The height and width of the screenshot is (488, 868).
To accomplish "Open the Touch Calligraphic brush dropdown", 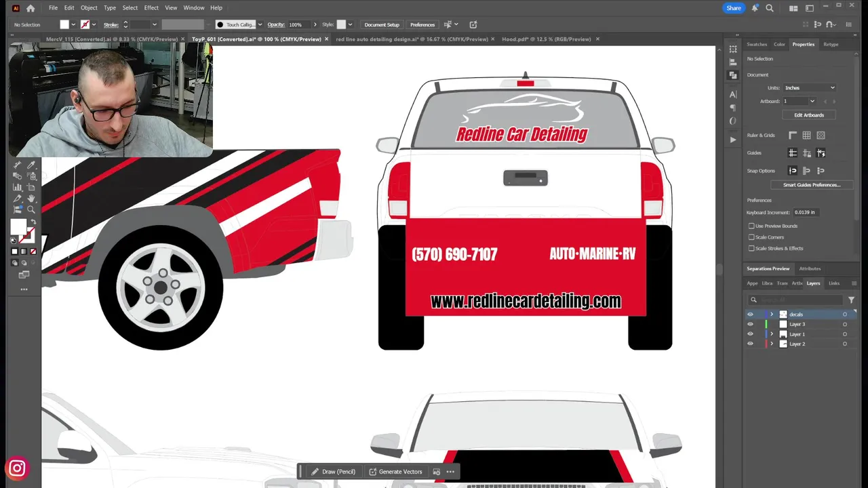I will click(260, 24).
